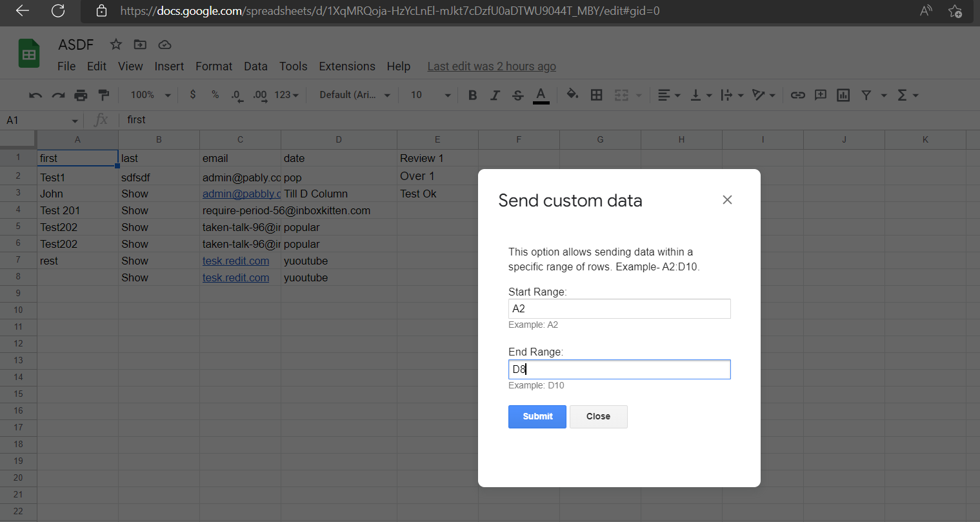This screenshot has height=522, width=980.
Task: Click the ASDF document title
Action: [76, 45]
